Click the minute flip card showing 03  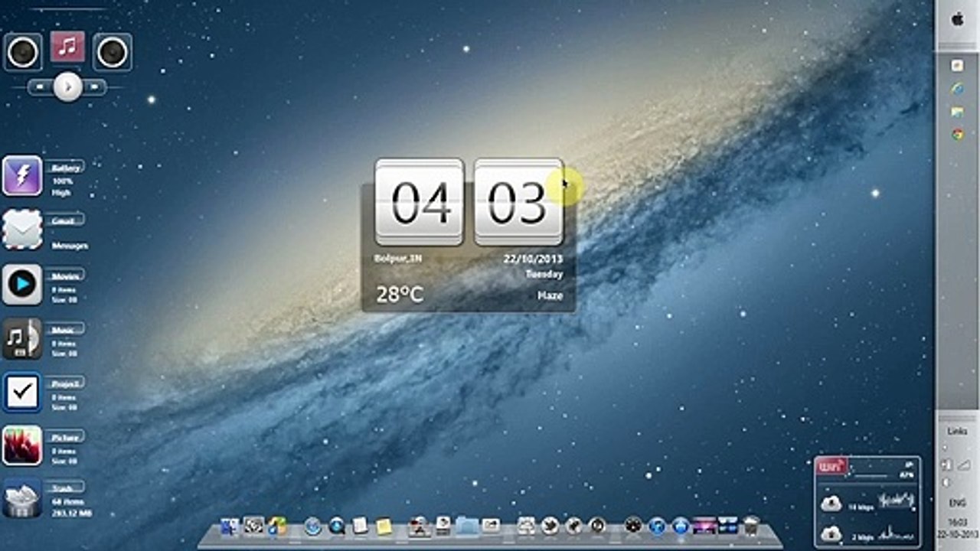(518, 202)
